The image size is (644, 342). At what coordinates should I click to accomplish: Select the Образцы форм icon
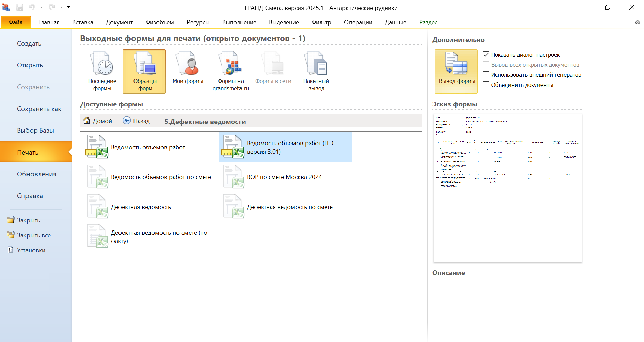[x=144, y=71]
